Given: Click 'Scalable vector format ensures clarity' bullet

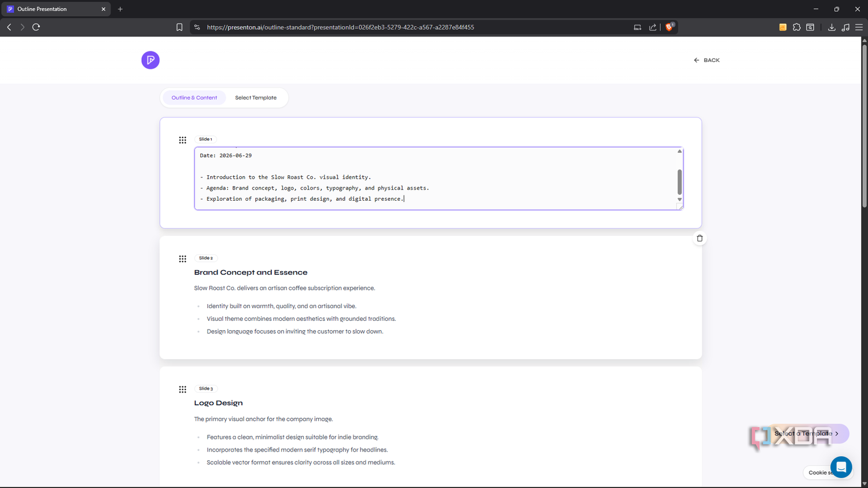Looking at the screenshot, I should (x=301, y=463).
